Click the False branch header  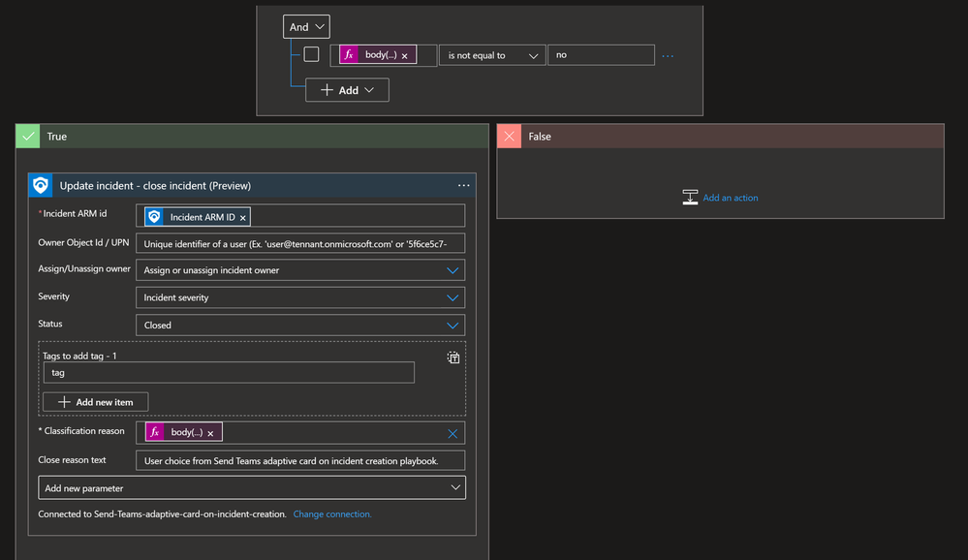tap(721, 136)
